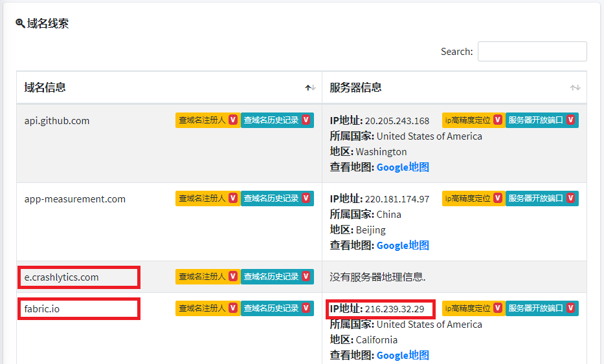This screenshot has height=364, width=604.
Task: Select the app-measurement.com domain text
Action: [x=74, y=199]
